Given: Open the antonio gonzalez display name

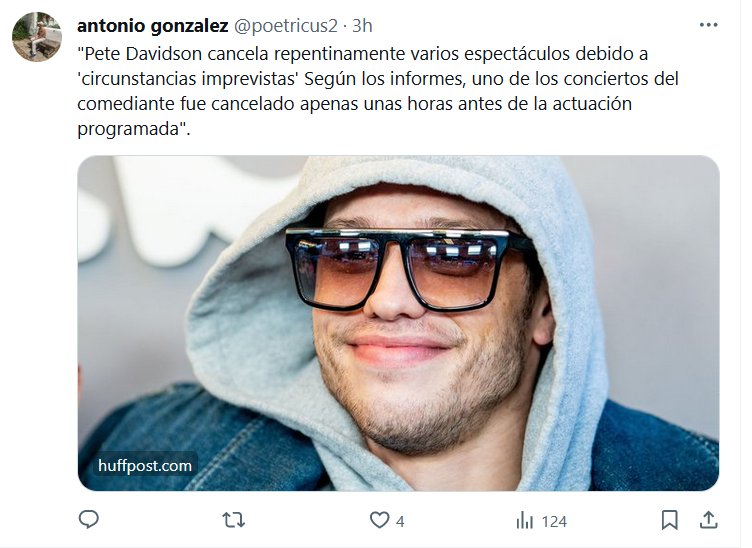Looking at the screenshot, I should (153, 26).
